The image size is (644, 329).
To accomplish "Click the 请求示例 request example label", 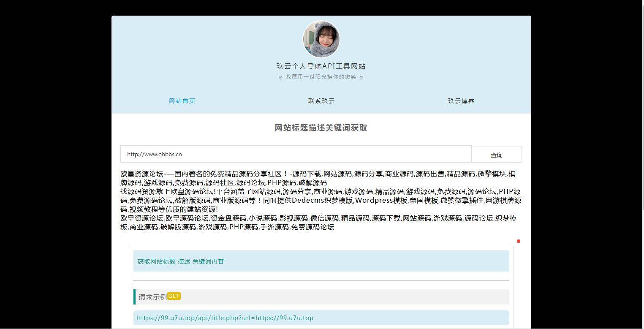I will point(152,296).
